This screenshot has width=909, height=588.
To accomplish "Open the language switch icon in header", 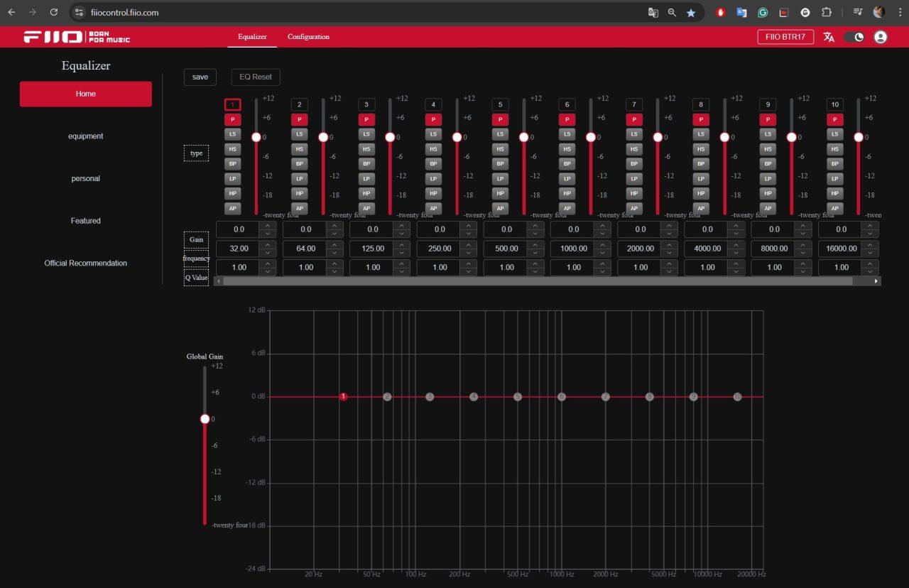I will point(829,37).
